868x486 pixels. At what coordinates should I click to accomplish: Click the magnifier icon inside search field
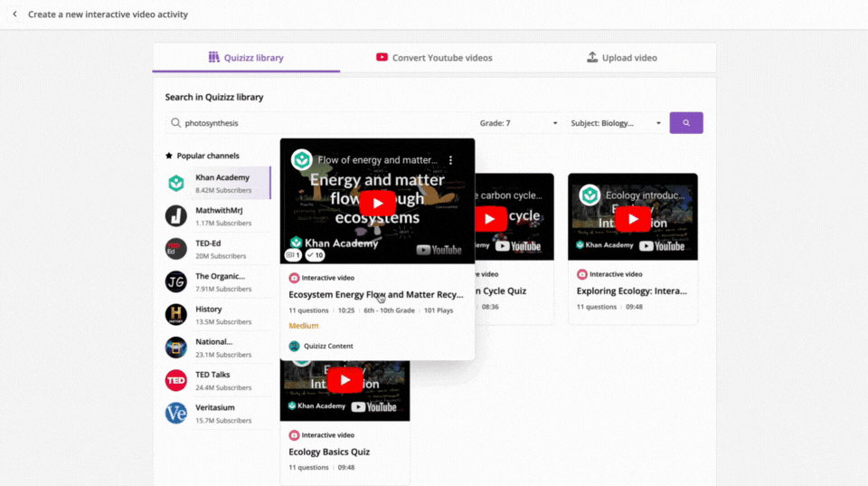coord(175,123)
